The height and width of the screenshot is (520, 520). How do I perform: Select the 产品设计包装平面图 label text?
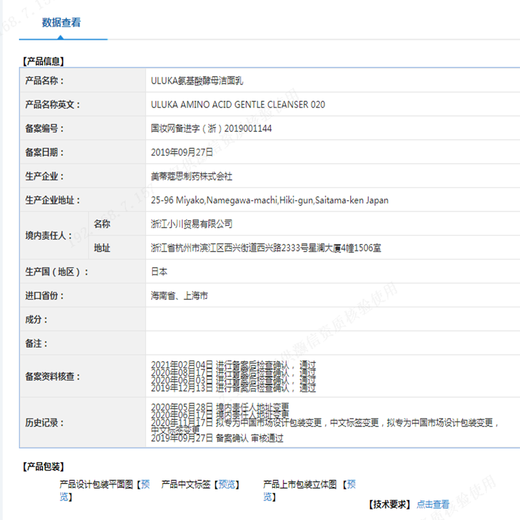click(96, 484)
